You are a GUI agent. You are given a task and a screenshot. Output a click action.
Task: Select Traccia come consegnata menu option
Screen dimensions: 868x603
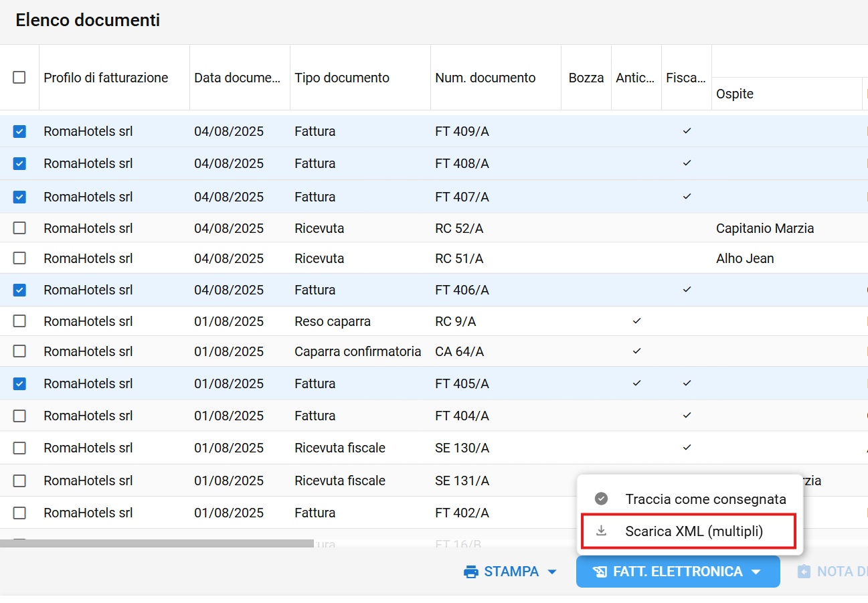[x=705, y=499]
